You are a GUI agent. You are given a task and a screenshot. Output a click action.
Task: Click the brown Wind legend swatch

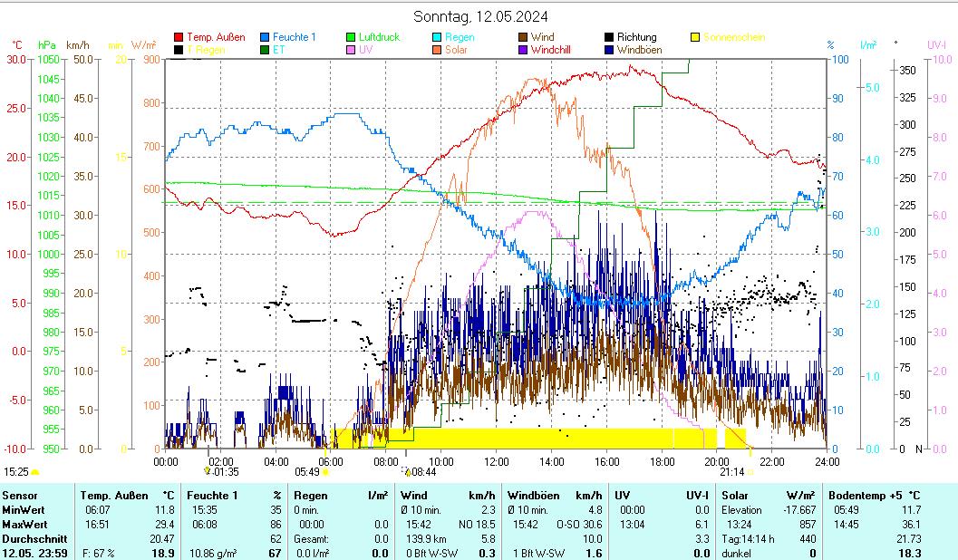[x=523, y=37]
